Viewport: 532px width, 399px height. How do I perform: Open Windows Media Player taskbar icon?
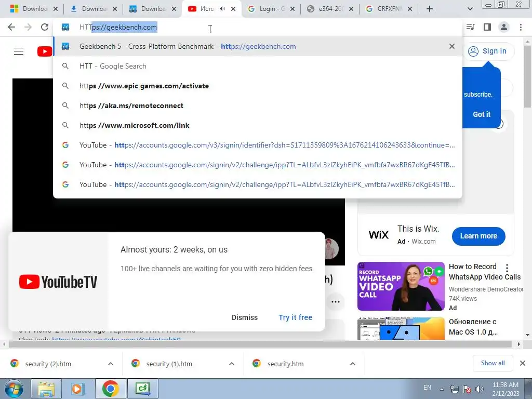pyautogui.click(x=78, y=389)
